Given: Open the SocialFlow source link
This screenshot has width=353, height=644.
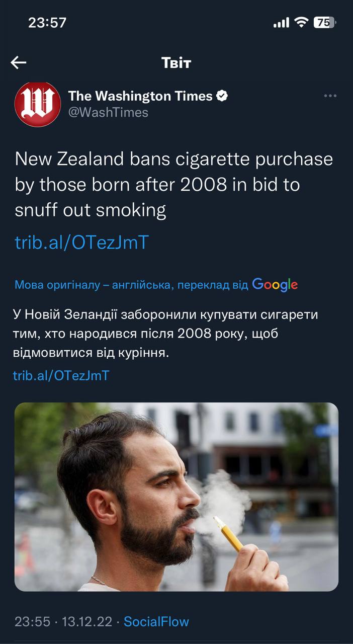Looking at the screenshot, I should pyautogui.click(x=156, y=621).
